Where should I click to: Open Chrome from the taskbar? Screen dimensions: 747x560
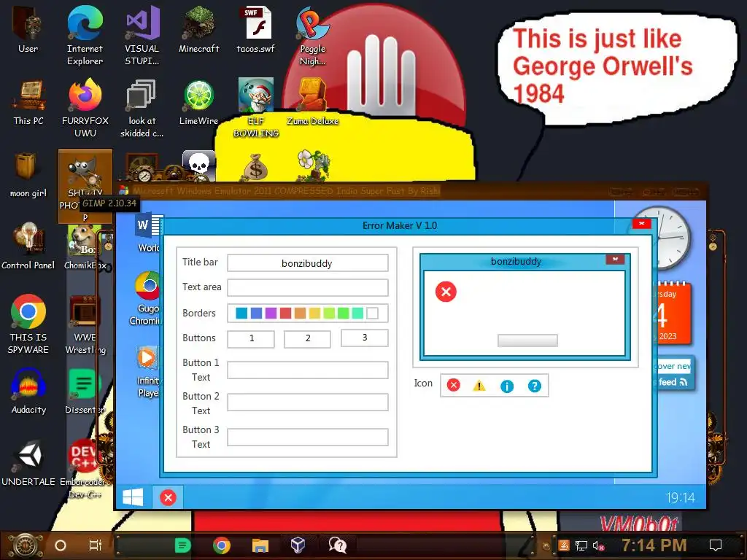pyautogui.click(x=222, y=545)
